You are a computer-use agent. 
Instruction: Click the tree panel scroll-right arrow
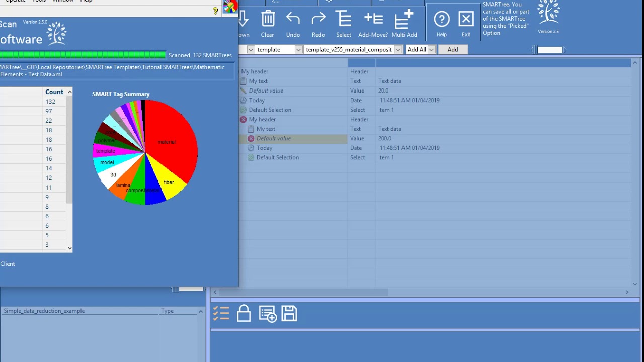point(627,292)
